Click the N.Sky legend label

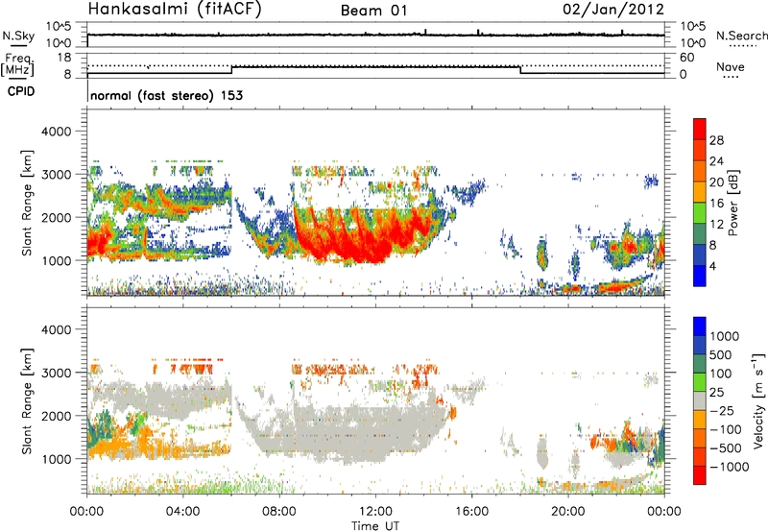[x=18, y=36]
